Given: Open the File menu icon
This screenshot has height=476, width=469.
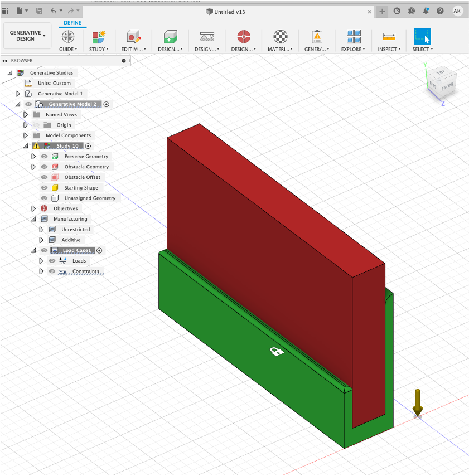Looking at the screenshot, I should point(20,11).
